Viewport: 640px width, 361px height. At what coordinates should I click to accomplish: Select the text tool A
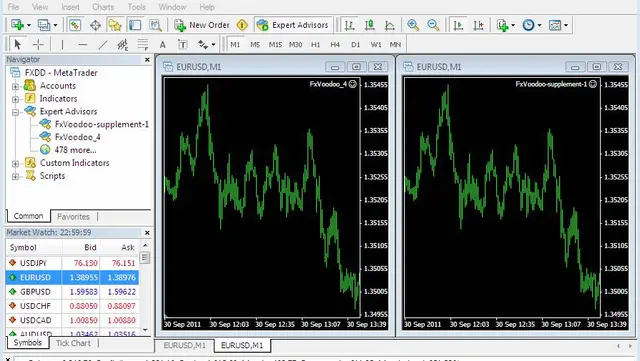(x=162, y=45)
